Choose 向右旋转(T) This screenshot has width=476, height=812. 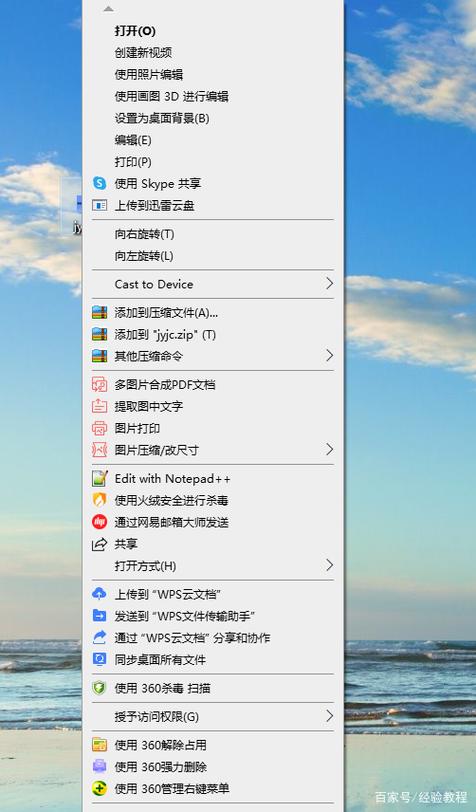tap(145, 234)
